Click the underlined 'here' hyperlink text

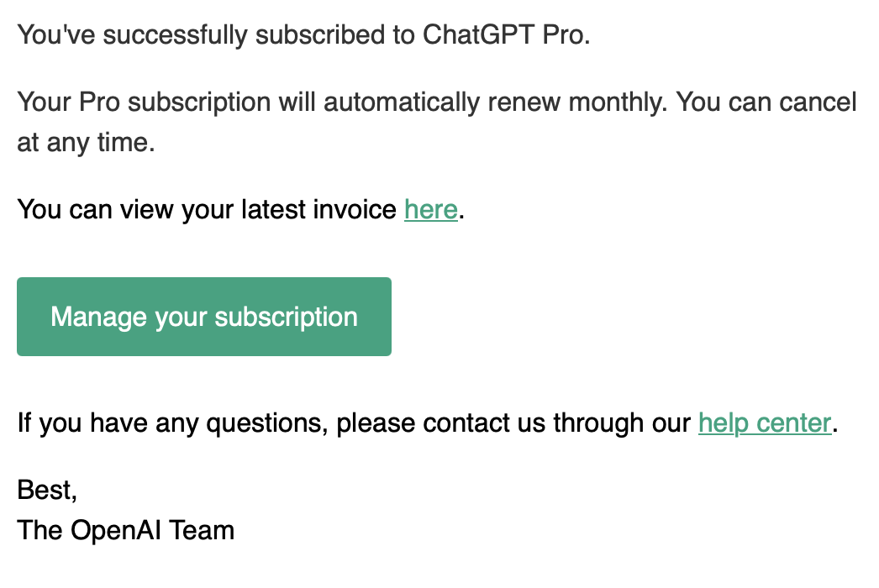click(x=430, y=209)
